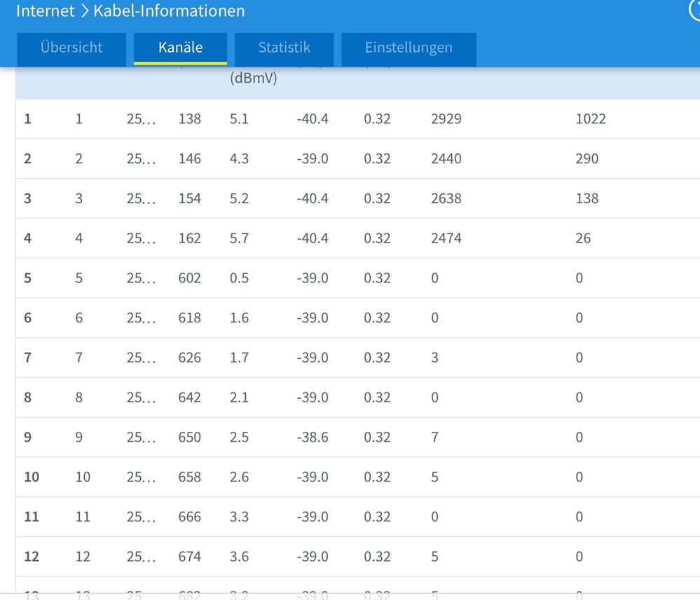Click power level 5.2 in row 3
The width and height of the screenshot is (700, 600).
click(x=239, y=198)
